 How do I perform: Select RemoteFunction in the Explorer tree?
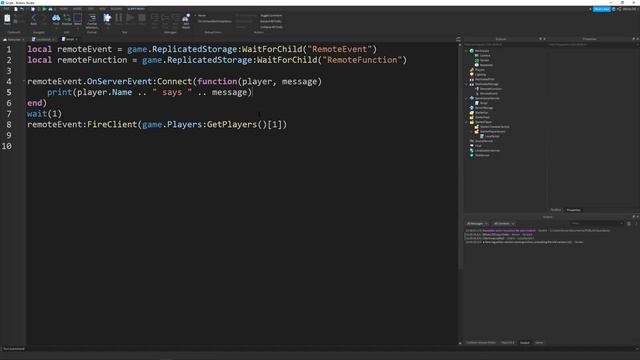[491, 89]
